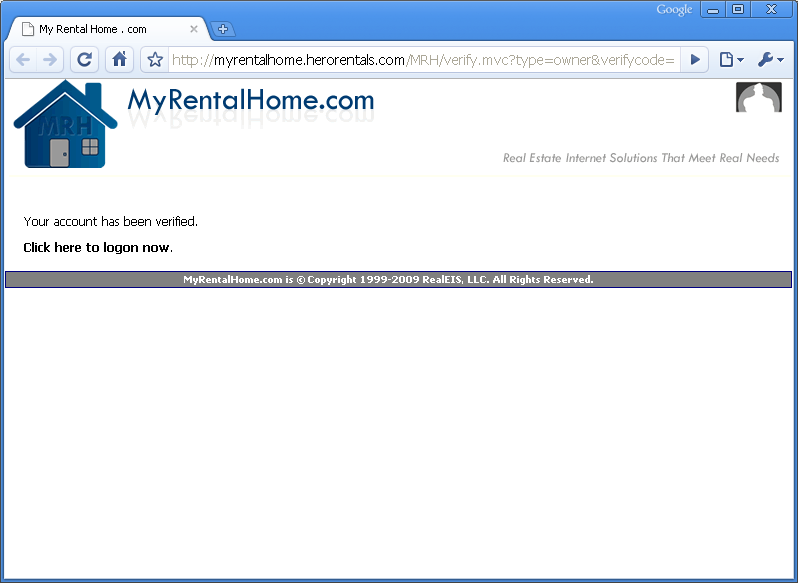The image size is (798, 583).
Task: Click the copyright footer text bar
Action: 398,279
